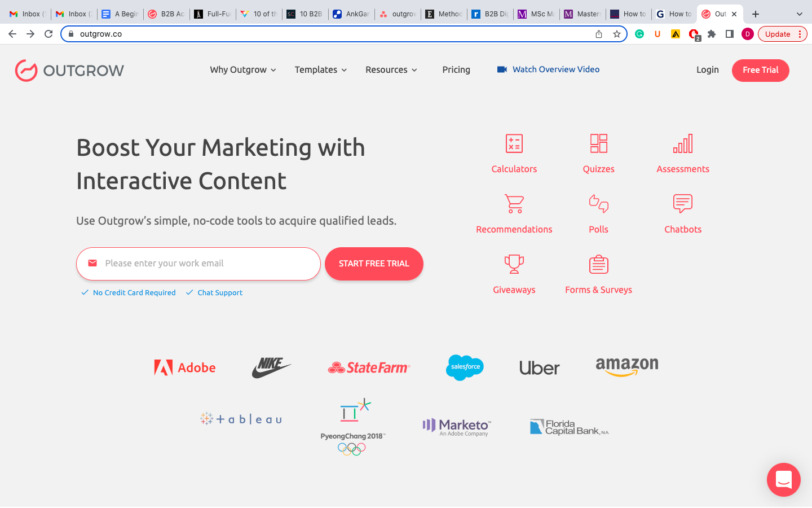Expand the Why Outgrow dropdown

(243, 70)
